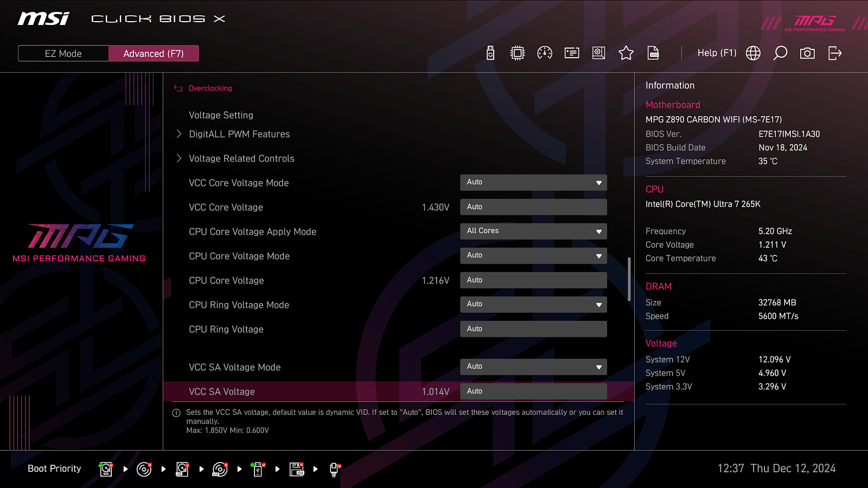Image resolution: width=868 pixels, height=488 pixels.
Task: Click the date and time display
Action: [777, 468]
